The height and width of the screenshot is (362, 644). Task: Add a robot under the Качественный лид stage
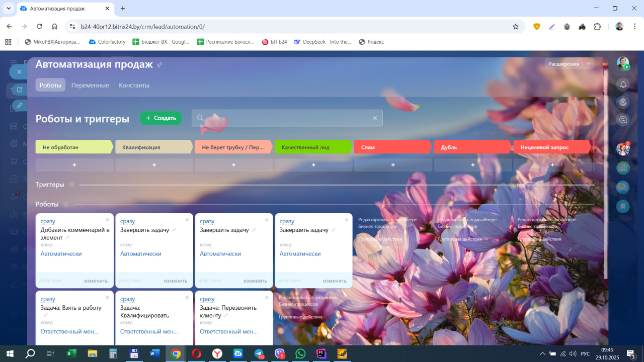pos(313,165)
